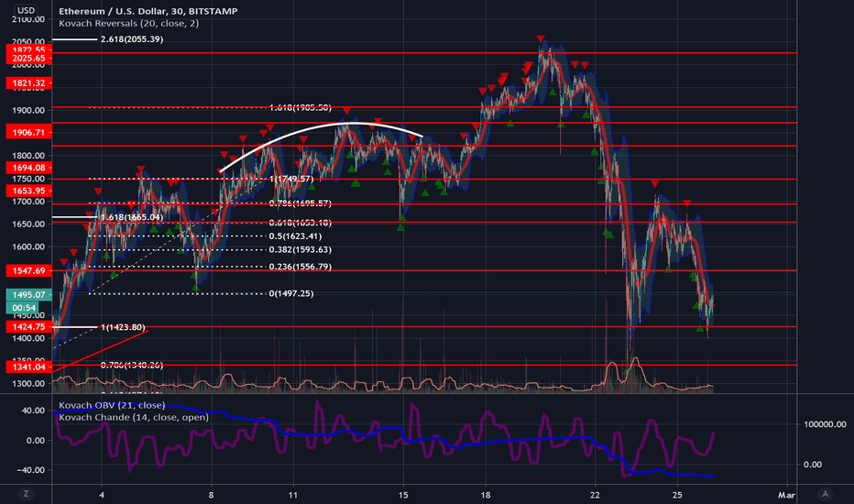Screen dimensions: 854x504
Task: Click the A auto-scale button
Action: [x=825, y=494]
